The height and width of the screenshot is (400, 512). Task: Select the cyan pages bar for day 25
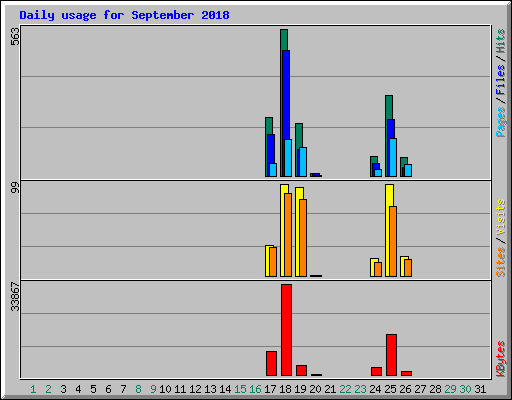393,157
